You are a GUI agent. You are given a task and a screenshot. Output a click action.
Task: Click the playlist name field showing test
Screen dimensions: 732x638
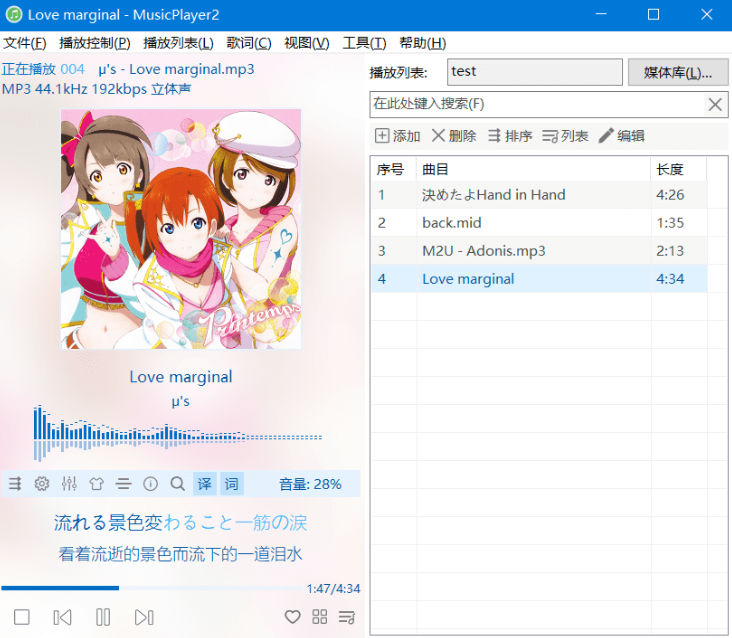pos(535,72)
